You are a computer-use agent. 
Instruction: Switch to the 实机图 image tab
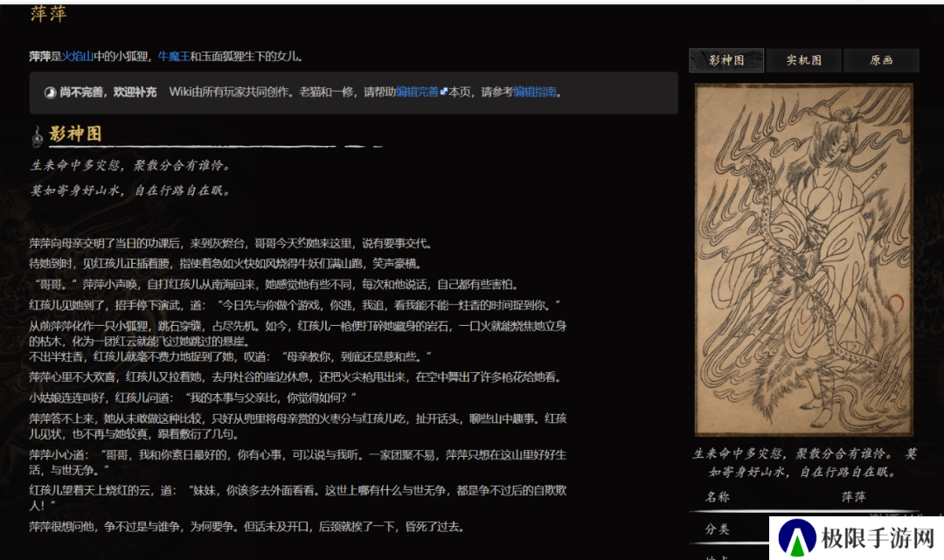(804, 60)
